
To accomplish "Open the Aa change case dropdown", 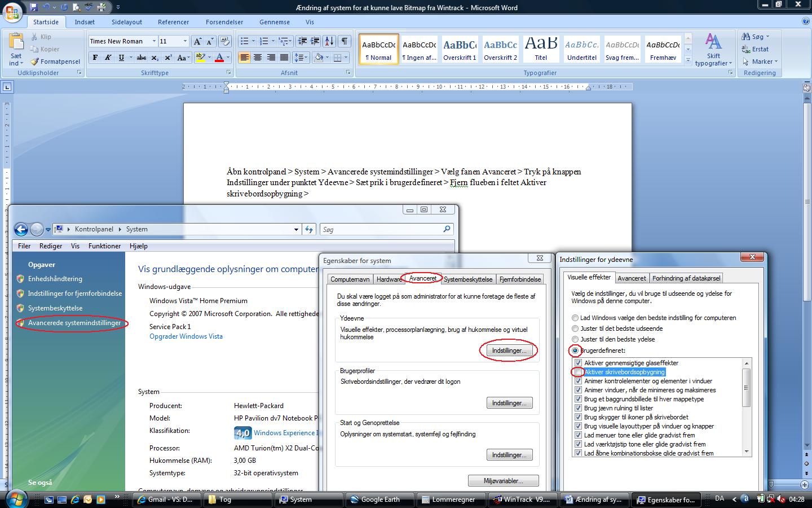I will pyautogui.click(x=182, y=58).
